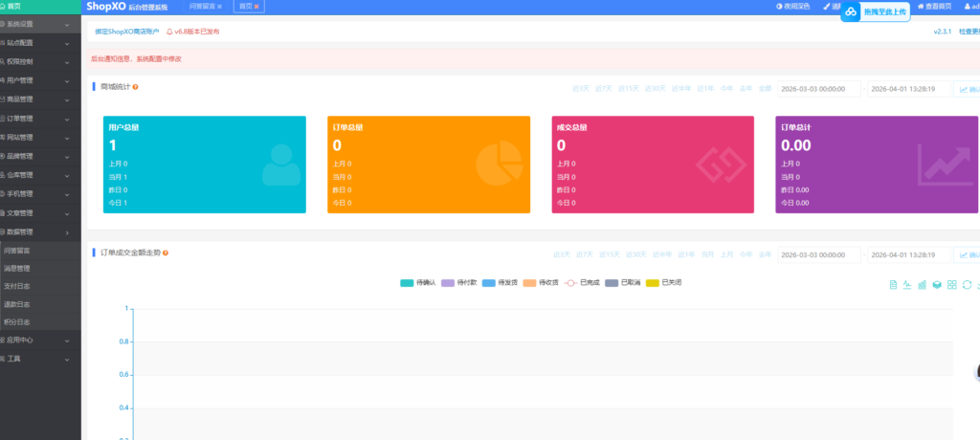Expand the 系统设置 sidebar menu
Image resolution: width=980 pixels, height=440 pixels.
[x=40, y=23]
